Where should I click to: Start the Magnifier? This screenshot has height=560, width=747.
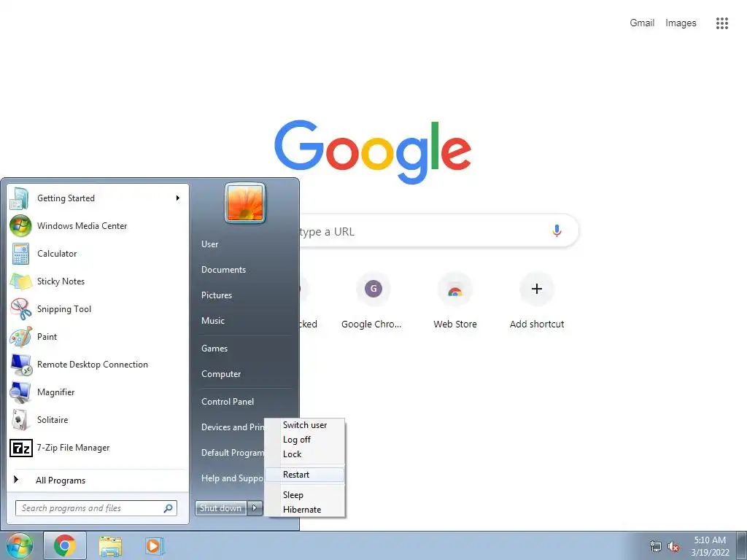pyautogui.click(x=98, y=392)
